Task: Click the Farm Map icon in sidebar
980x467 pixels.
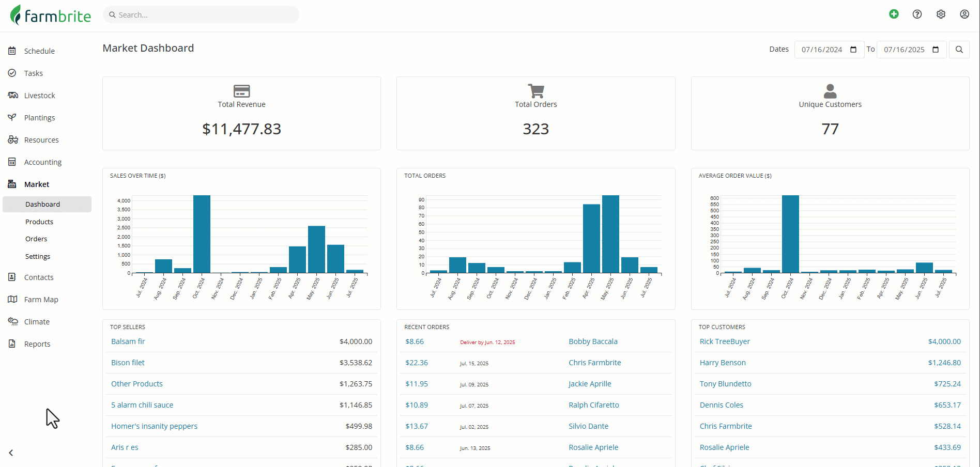Action: click(13, 299)
